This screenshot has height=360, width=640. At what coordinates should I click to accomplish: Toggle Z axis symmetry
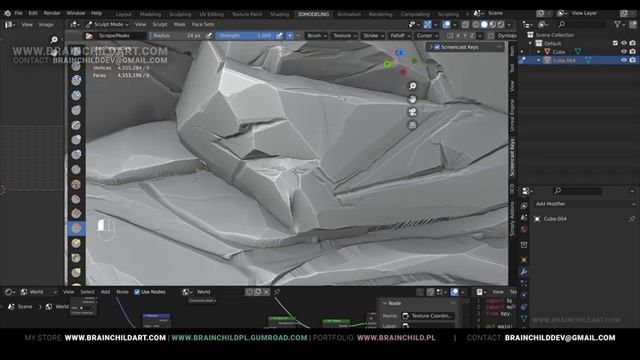coord(472,36)
